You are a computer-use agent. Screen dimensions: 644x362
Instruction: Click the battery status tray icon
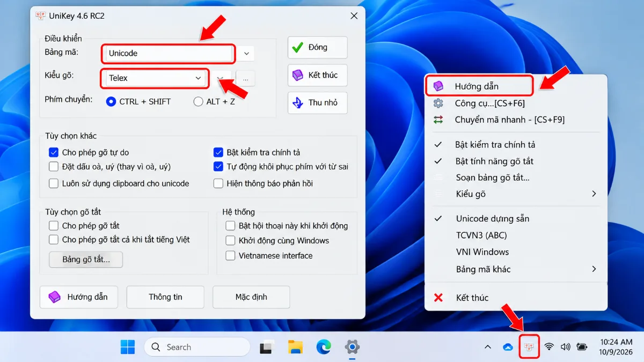coord(582,347)
